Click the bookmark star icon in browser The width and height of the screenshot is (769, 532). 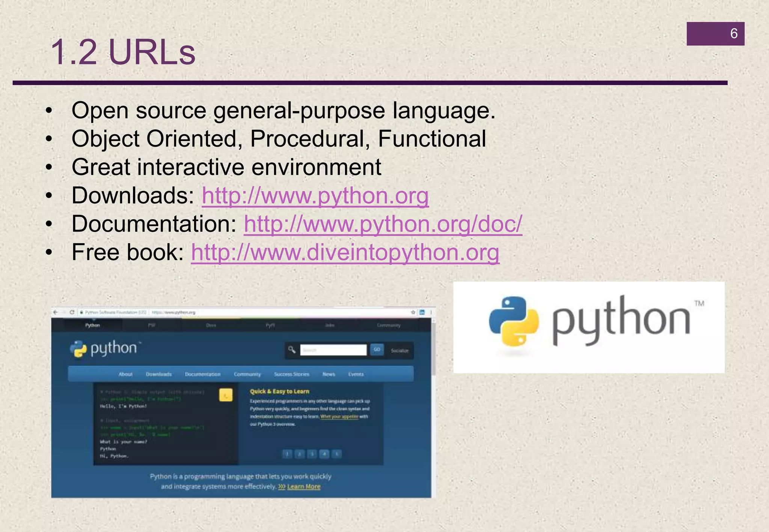pos(413,312)
